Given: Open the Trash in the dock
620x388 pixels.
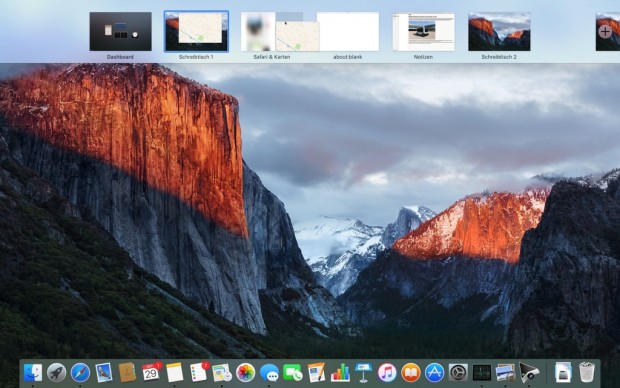Looking at the screenshot, I should click(587, 373).
